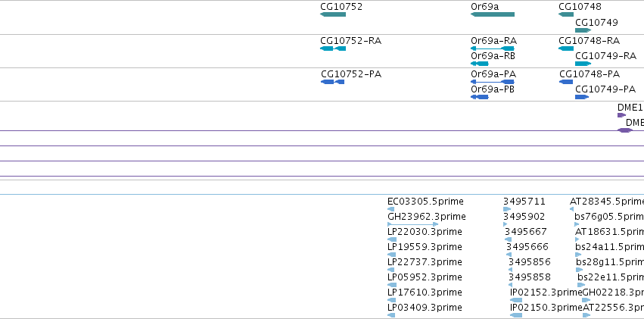
Task: Select the LP22030.3prime EST label
Action: pyautogui.click(x=425, y=232)
